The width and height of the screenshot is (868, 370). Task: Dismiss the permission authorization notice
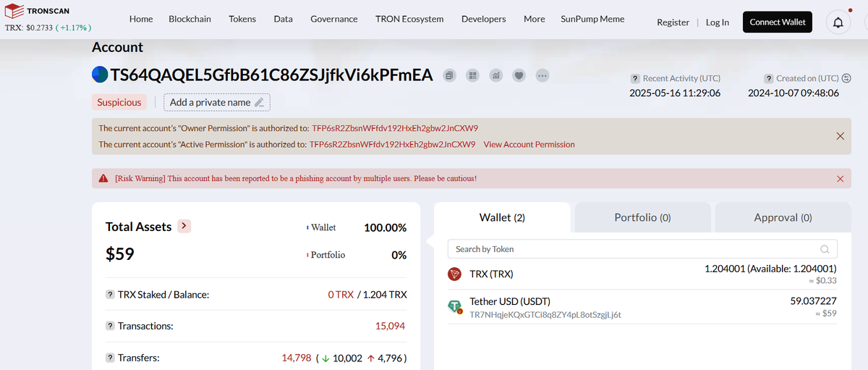(840, 136)
